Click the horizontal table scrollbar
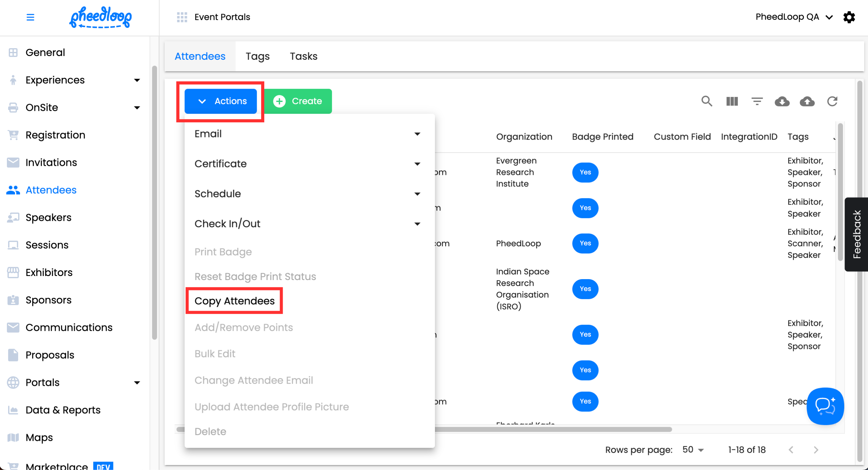This screenshot has height=470, width=868. click(x=553, y=429)
